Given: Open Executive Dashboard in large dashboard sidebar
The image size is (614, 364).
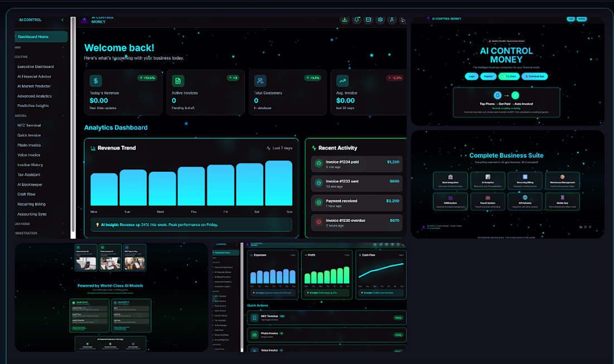Looking at the screenshot, I should pos(36,67).
